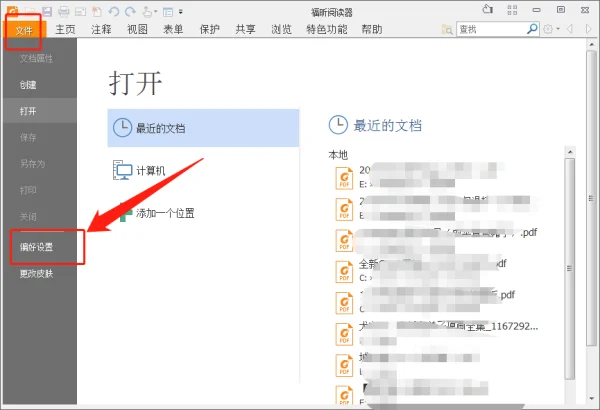Screen dimensions: 600x410
Task: Click the gear icon next to find box
Action: (x=548, y=29)
